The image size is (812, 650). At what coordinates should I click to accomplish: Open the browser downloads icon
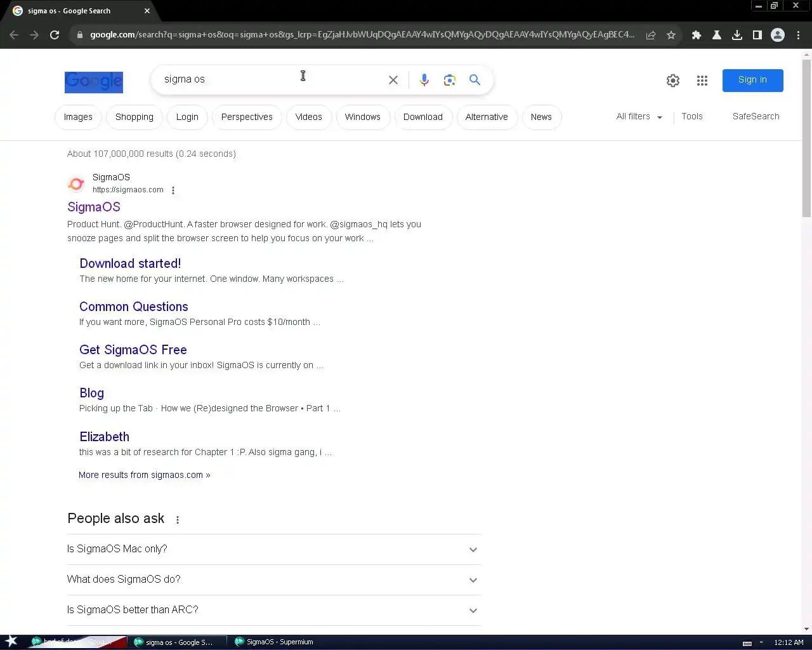point(737,35)
